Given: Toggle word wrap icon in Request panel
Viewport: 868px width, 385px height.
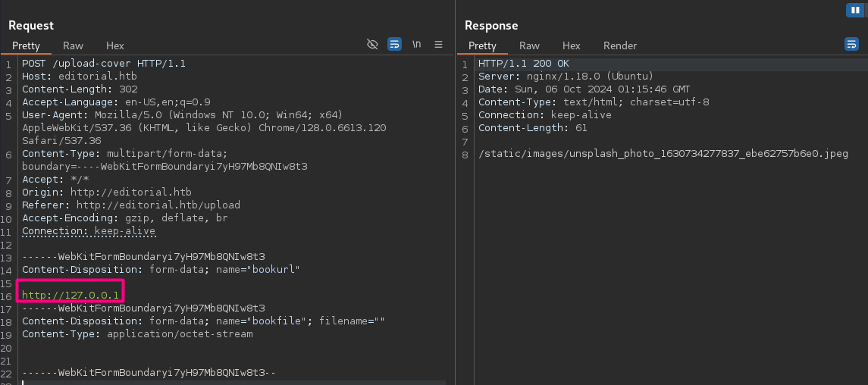Looking at the screenshot, I should point(395,44).
